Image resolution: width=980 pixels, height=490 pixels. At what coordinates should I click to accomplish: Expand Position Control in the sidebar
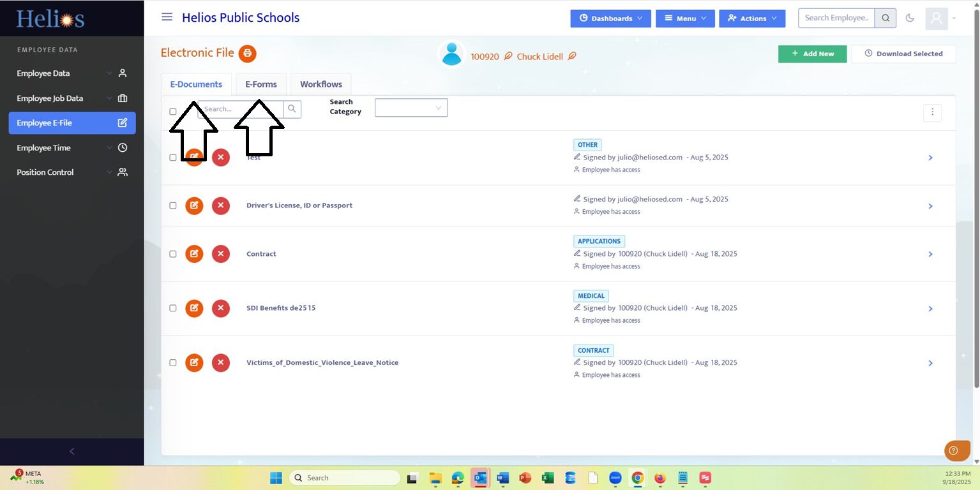72,172
